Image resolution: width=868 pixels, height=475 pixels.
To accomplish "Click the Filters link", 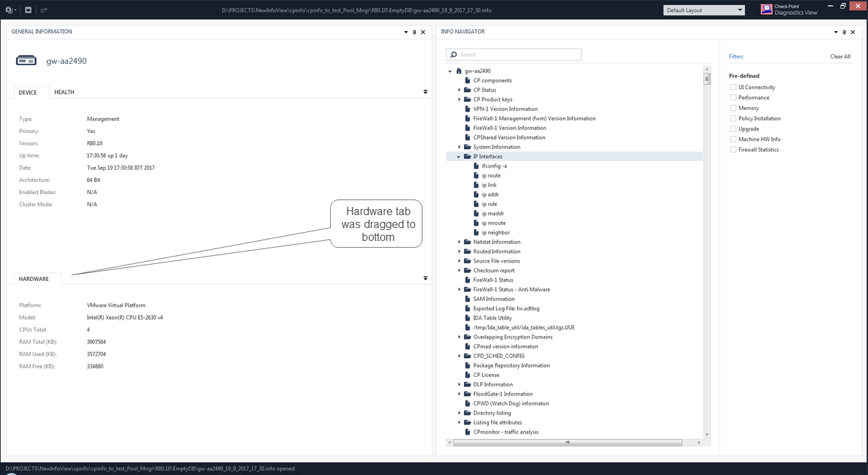I will 736,56.
